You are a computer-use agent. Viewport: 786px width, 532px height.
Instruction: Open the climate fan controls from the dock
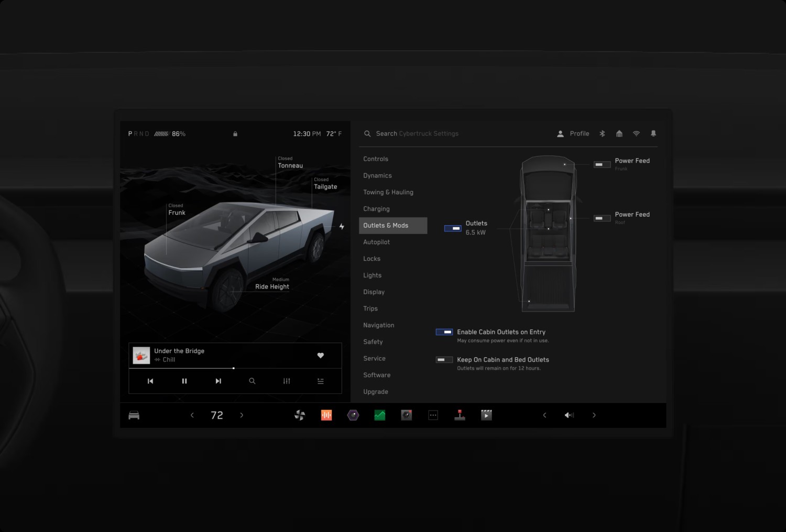pyautogui.click(x=299, y=415)
